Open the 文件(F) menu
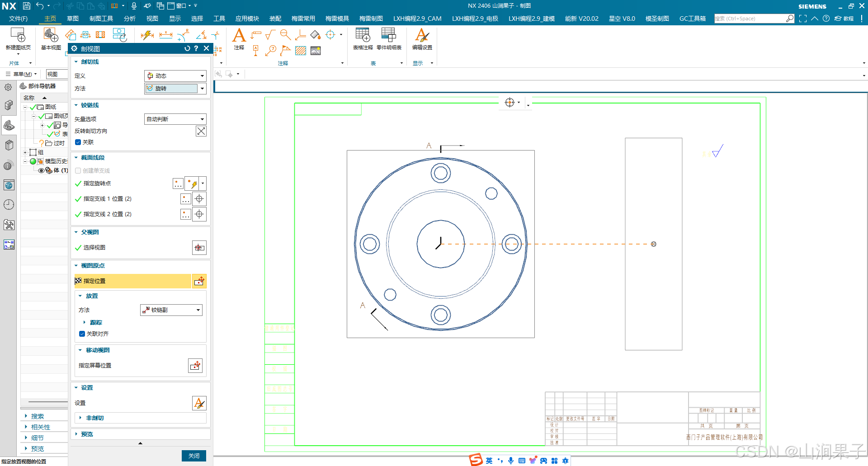 click(x=18, y=19)
